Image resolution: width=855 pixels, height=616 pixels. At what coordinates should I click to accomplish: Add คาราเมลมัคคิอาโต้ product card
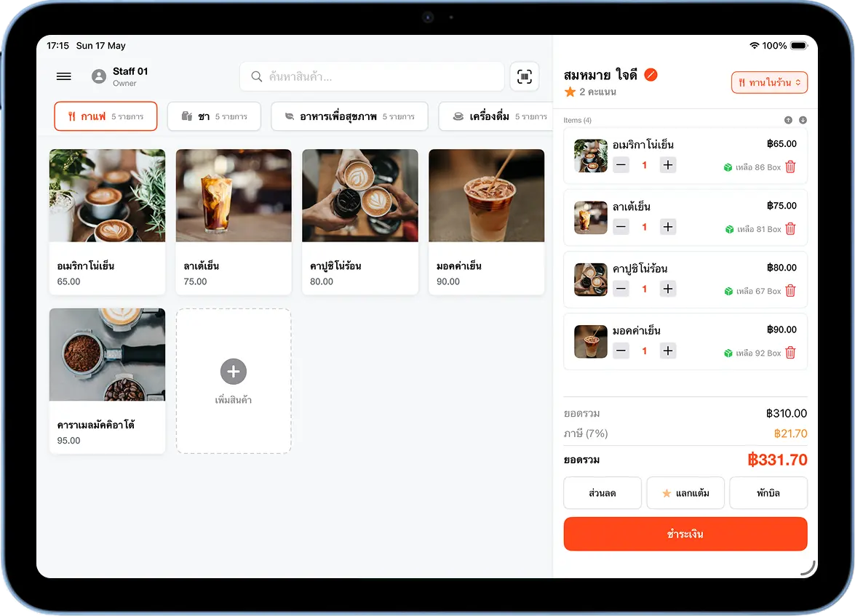[x=108, y=380]
